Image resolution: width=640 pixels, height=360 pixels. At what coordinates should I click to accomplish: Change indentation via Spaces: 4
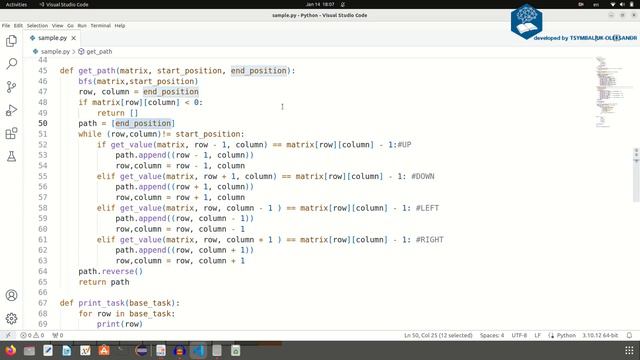coord(492,335)
